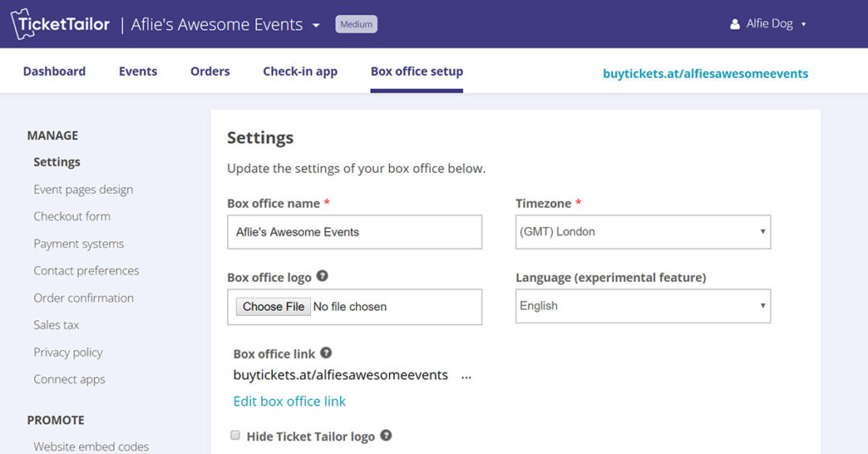Image resolution: width=868 pixels, height=454 pixels.
Task: Open the Check-in app tab
Action: (300, 71)
